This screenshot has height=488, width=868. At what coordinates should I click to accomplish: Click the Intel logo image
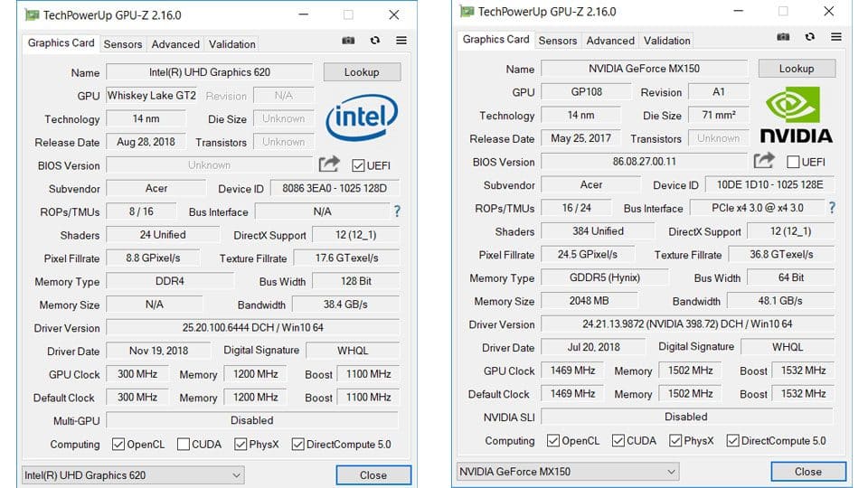362,117
